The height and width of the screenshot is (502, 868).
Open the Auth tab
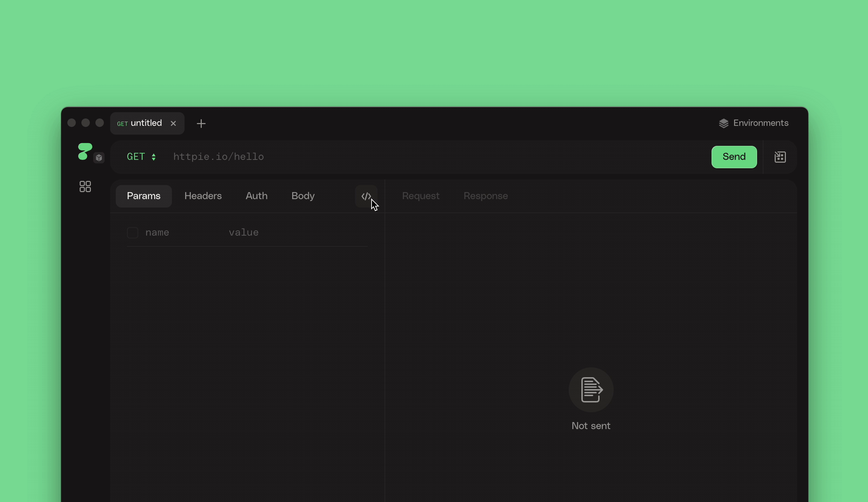point(256,196)
